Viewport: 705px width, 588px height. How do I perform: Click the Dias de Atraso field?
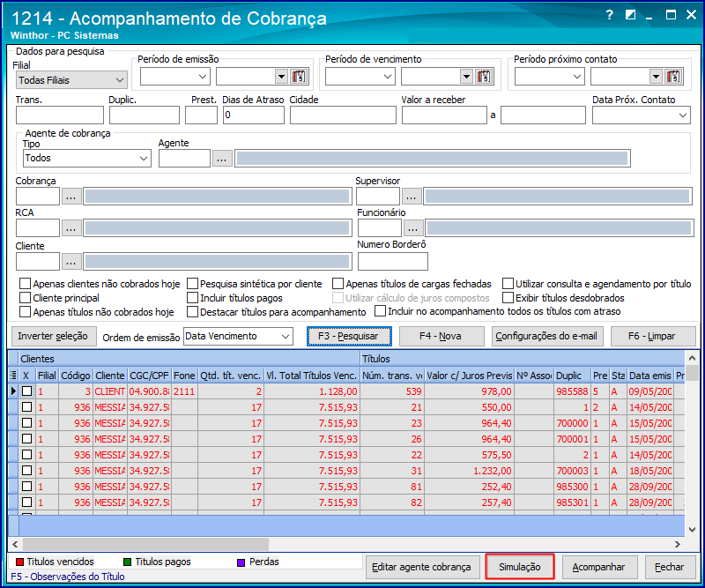[254, 115]
